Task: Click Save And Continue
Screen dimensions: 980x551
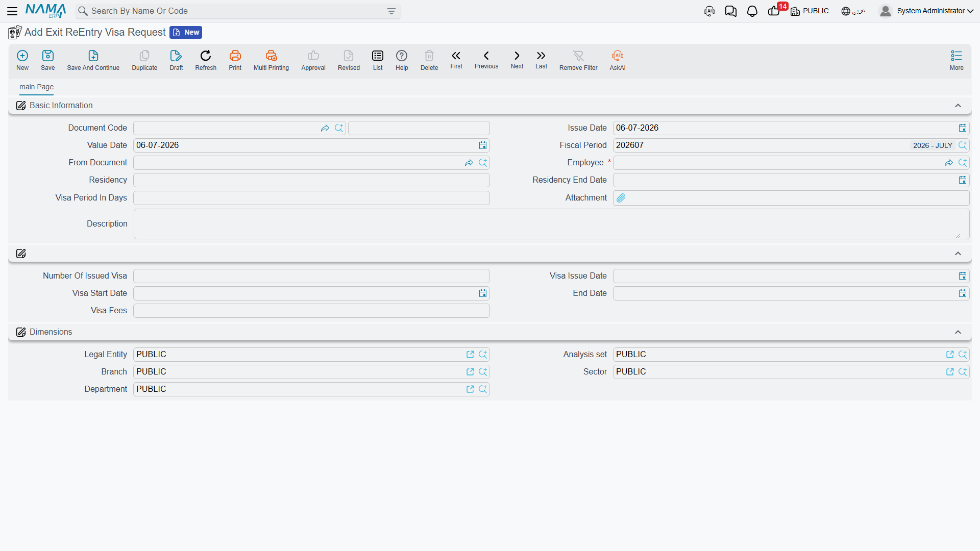Action: pos(93,60)
